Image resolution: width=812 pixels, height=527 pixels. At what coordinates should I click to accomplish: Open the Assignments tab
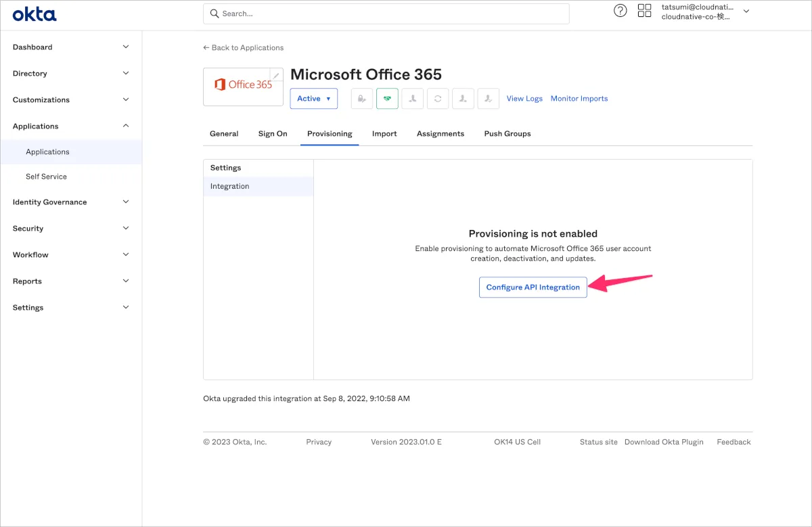pyautogui.click(x=440, y=134)
